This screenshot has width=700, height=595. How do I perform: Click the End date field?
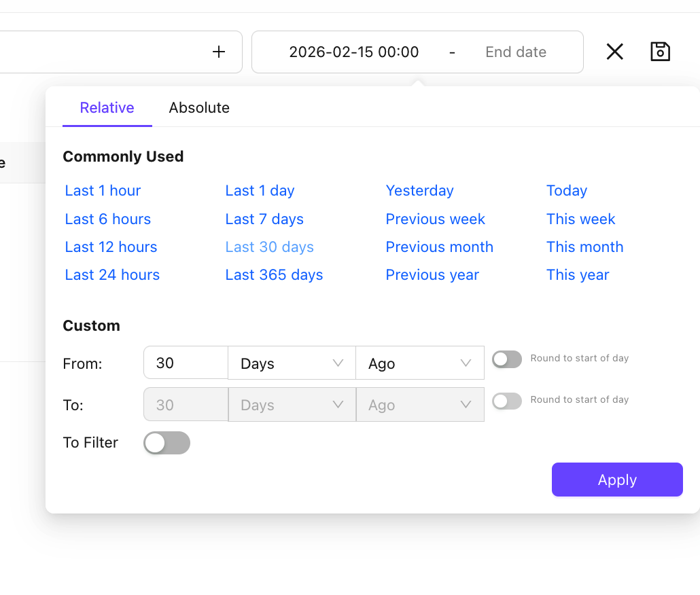[515, 52]
